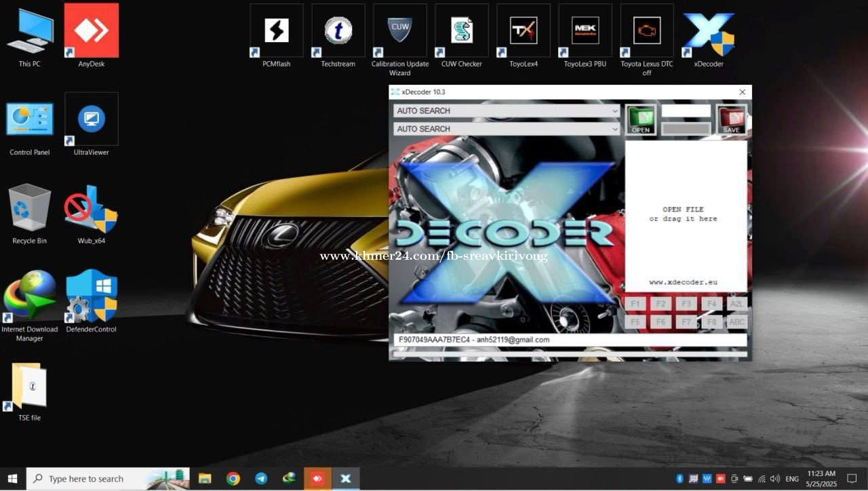Viewport: 868px width, 491px height.
Task: Click the red AnyDesk tray icon
Action: point(721,479)
